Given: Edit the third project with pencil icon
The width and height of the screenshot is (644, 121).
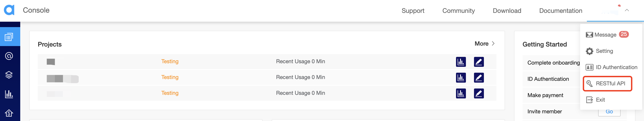Looking at the screenshot, I should [479, 93].
